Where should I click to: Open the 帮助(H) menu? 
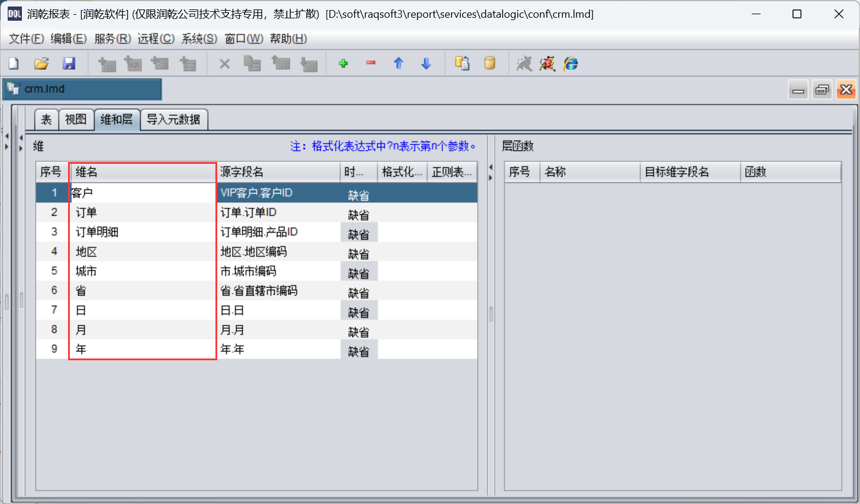[288, 38]
